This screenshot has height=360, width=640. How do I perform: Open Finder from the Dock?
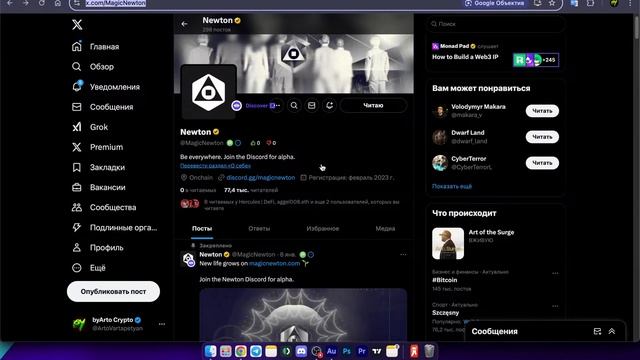(211, 351)
